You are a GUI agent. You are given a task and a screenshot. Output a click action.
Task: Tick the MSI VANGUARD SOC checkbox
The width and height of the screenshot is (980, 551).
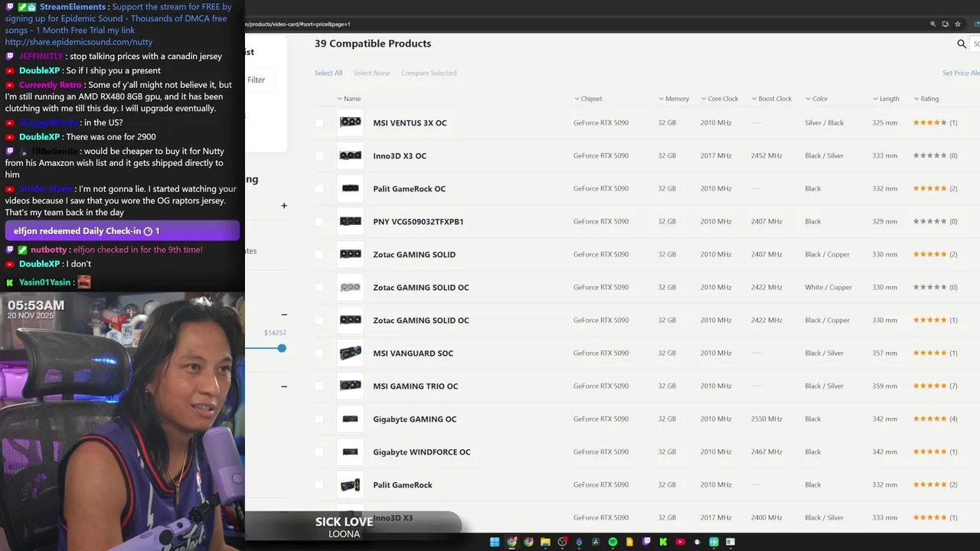pos(319,353)
